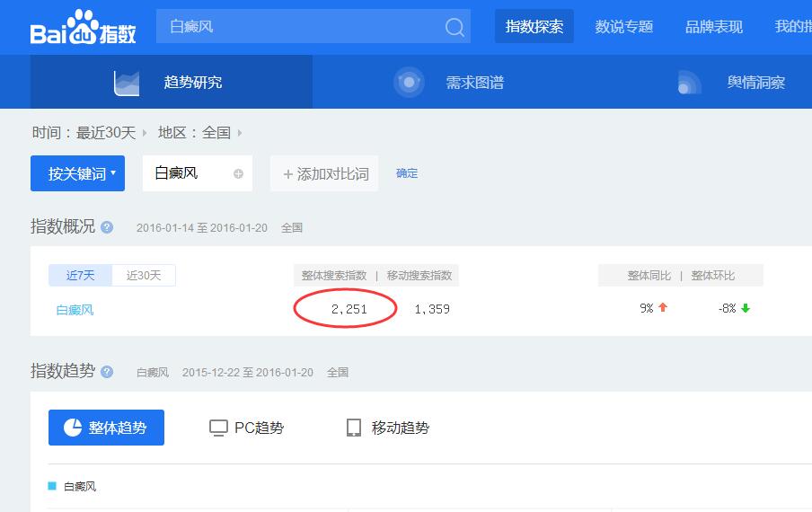The image size is (812, 512).
Task: Select the 舆情洞察 section icon
Action: click(x=689, y=83)
